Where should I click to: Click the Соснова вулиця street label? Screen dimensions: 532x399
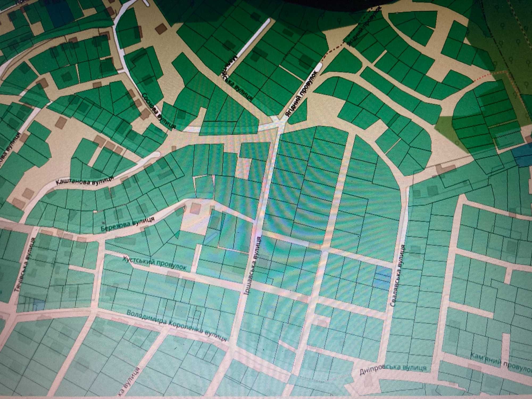pos(159,110)
